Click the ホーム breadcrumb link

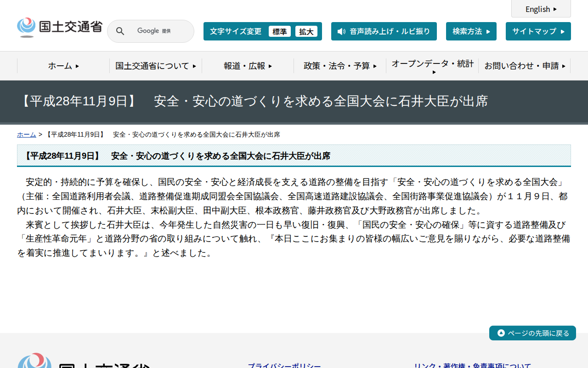26,134
